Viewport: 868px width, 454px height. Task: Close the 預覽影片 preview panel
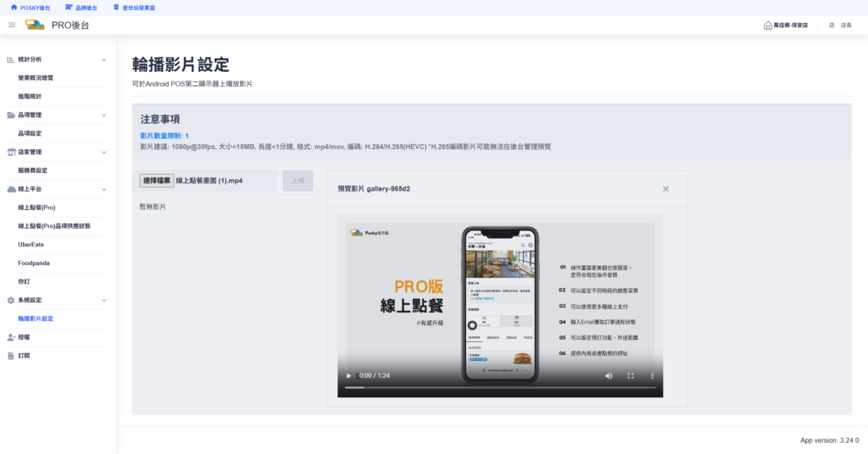click(665, 189)
